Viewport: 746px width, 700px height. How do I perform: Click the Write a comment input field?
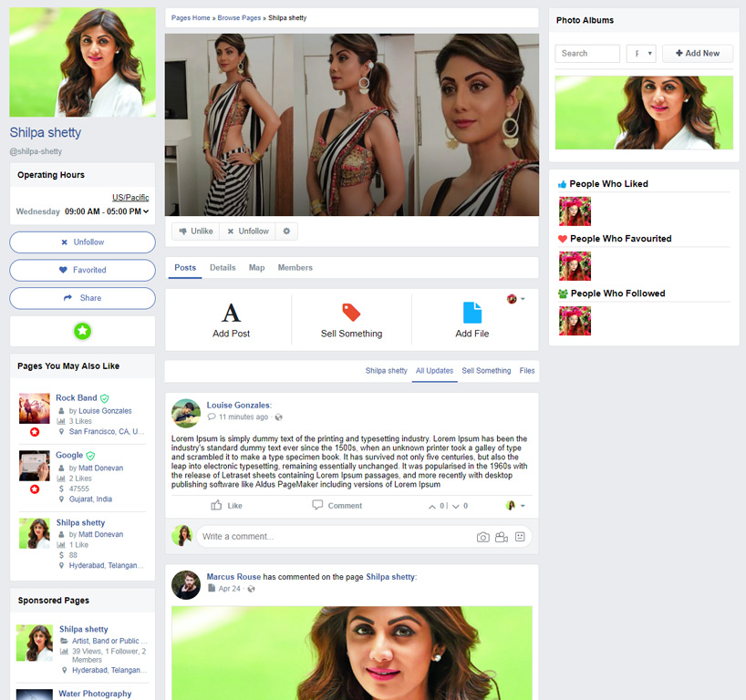(333, 537)
